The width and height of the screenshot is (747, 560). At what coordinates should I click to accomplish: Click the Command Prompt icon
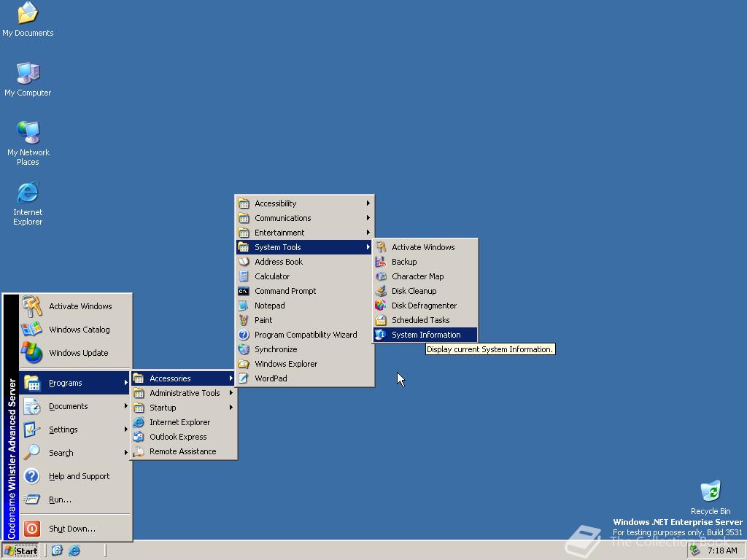pyautogui.click(x=244, y=291)
